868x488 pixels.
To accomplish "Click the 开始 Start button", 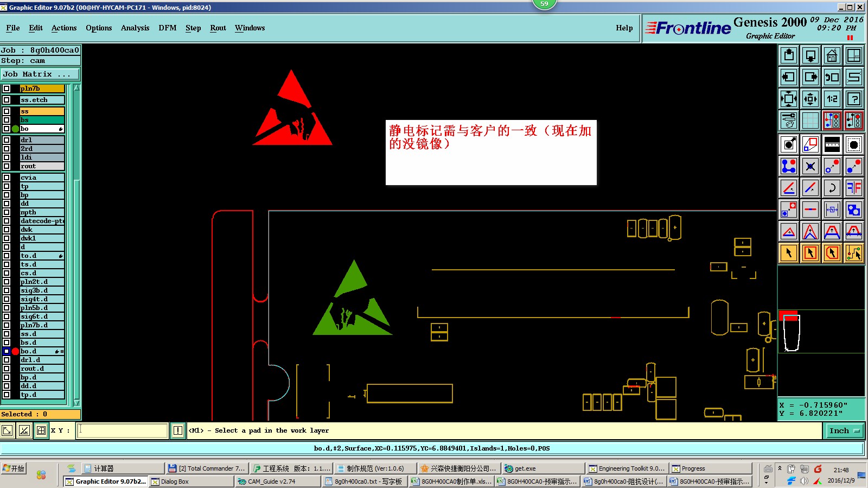I will coord(14,468).
